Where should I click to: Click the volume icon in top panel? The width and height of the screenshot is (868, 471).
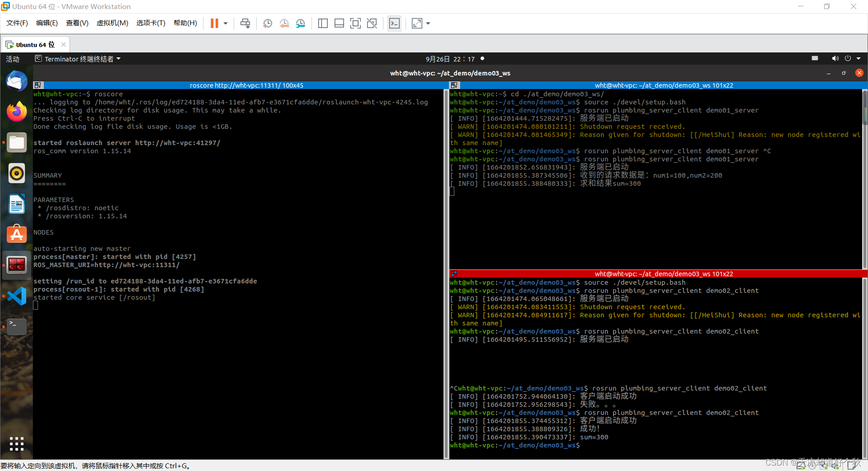pyautogui.click(x=835, y=58)
